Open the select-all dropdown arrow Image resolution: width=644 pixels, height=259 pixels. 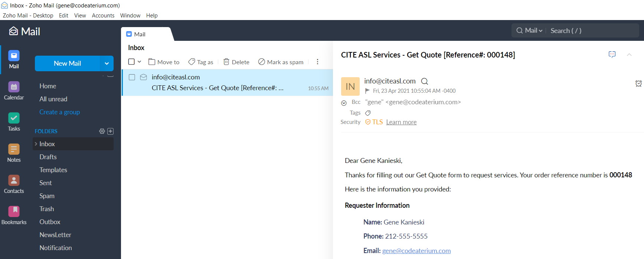click(x=140, y=62)
